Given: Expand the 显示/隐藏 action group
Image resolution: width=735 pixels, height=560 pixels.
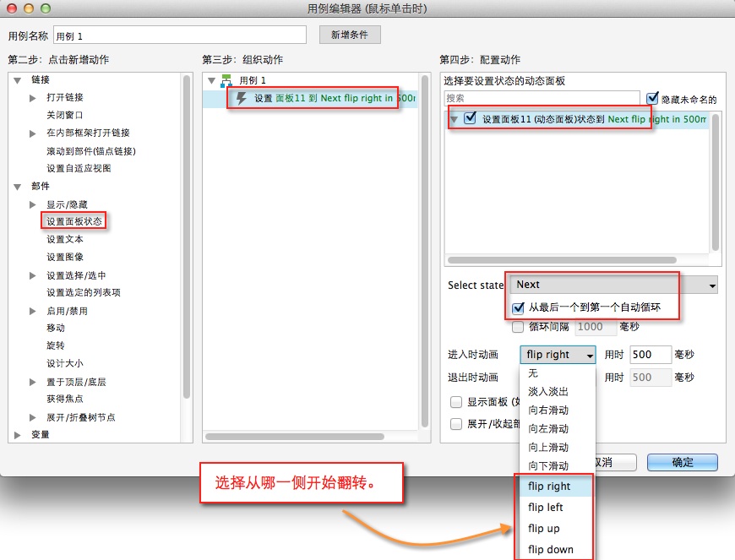Looking at the screenshot, I should pos(33,204).
